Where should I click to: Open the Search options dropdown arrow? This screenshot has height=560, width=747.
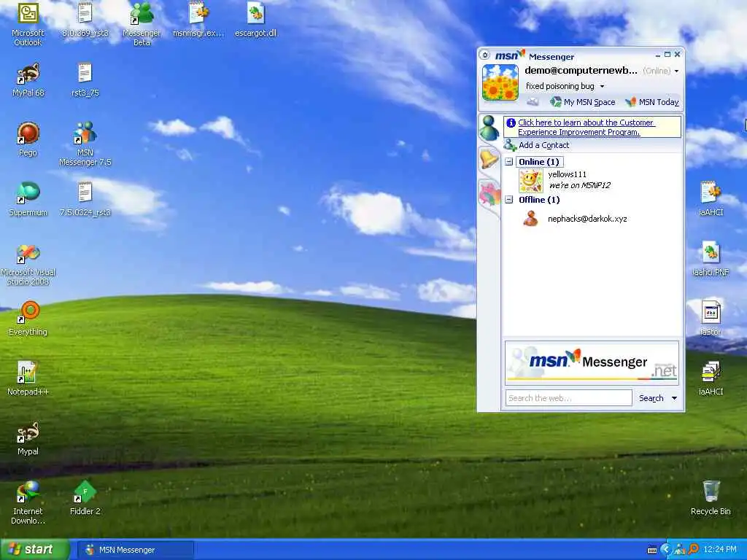[x=674, y=398]
